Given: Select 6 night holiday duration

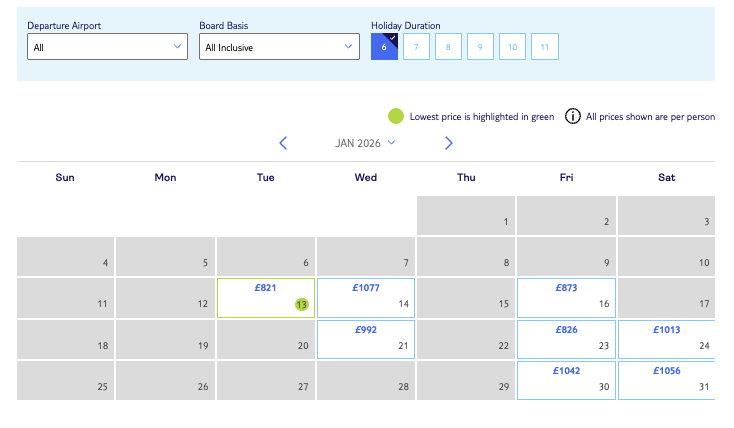Looking at the screenshot, I should point(384,47).
